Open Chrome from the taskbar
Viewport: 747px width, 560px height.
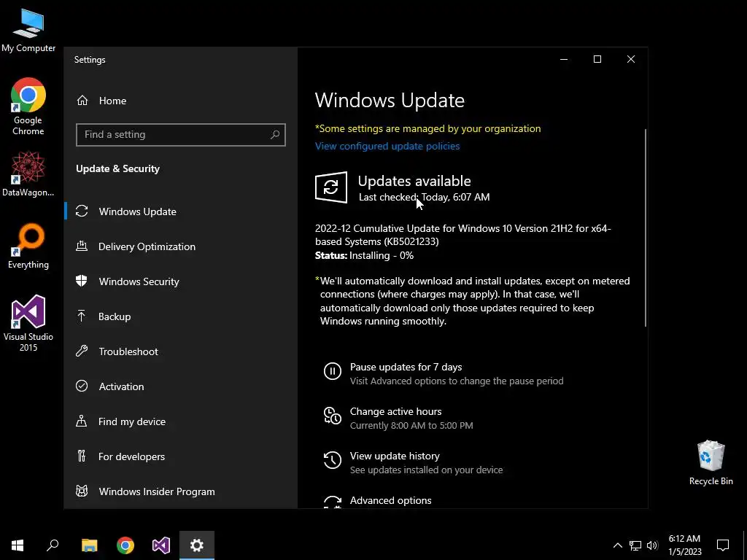click(x=125, y=545)
